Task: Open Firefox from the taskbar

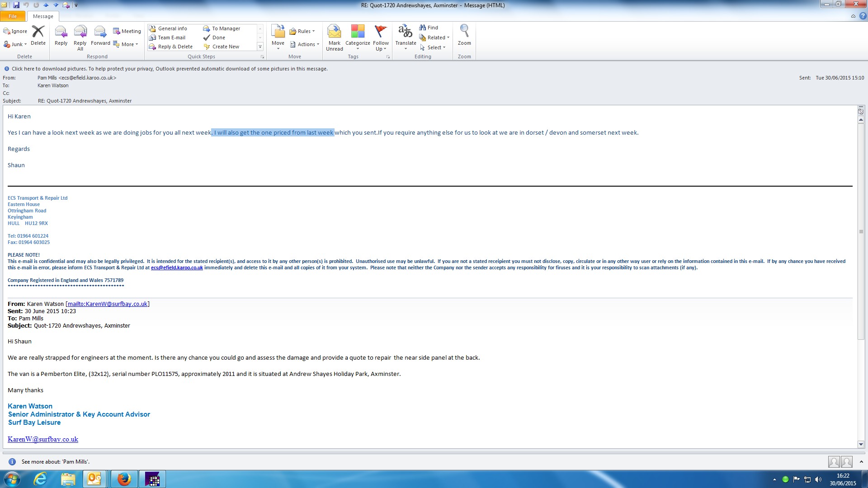Action: [x=124, y=479]
